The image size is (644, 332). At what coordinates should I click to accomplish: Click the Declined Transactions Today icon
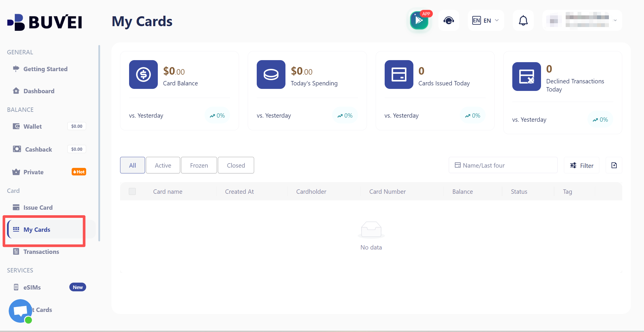pos(527,76)
